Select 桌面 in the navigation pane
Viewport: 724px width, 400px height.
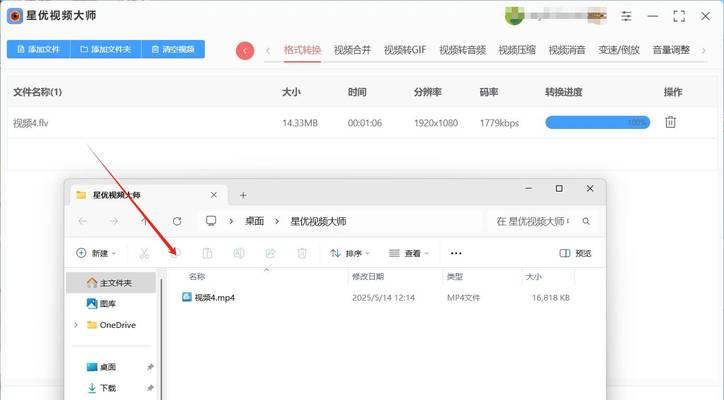(x=102, y=367)
